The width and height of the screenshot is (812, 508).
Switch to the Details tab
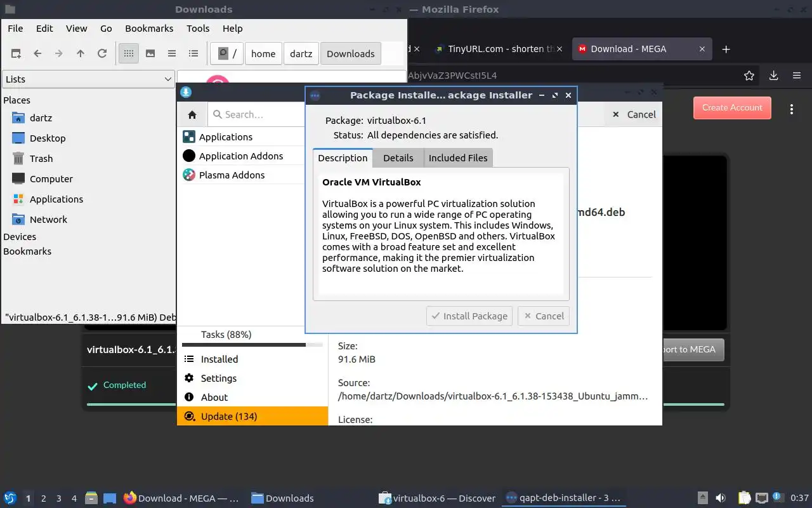[x=398, y=158]
